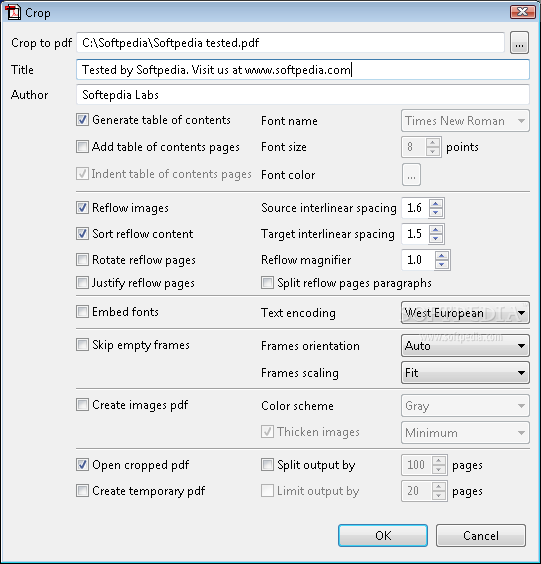Decrease Target interlinear spacing value
The image size is (541, 564).
(436, 238)
